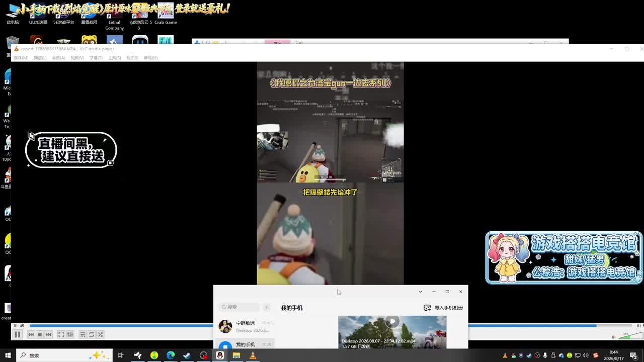Open VLC extended settings panel

tap(70, 334)
